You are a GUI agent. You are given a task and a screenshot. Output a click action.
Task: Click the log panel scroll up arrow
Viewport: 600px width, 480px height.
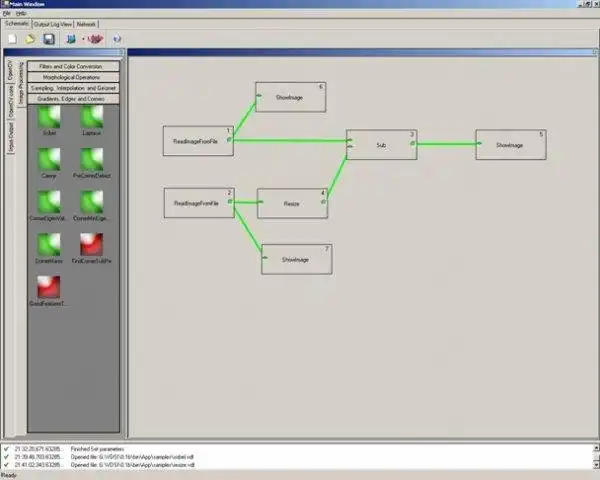click(597, 447)
